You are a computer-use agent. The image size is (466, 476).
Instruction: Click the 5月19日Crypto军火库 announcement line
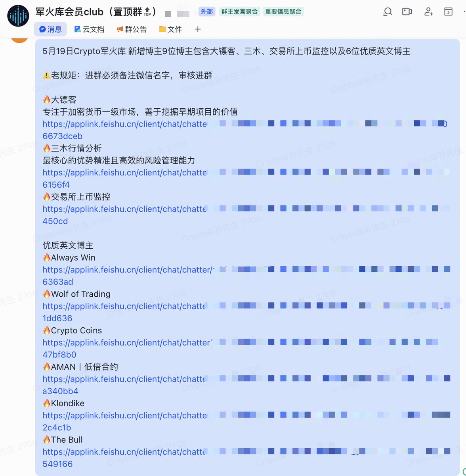(226, 51)
